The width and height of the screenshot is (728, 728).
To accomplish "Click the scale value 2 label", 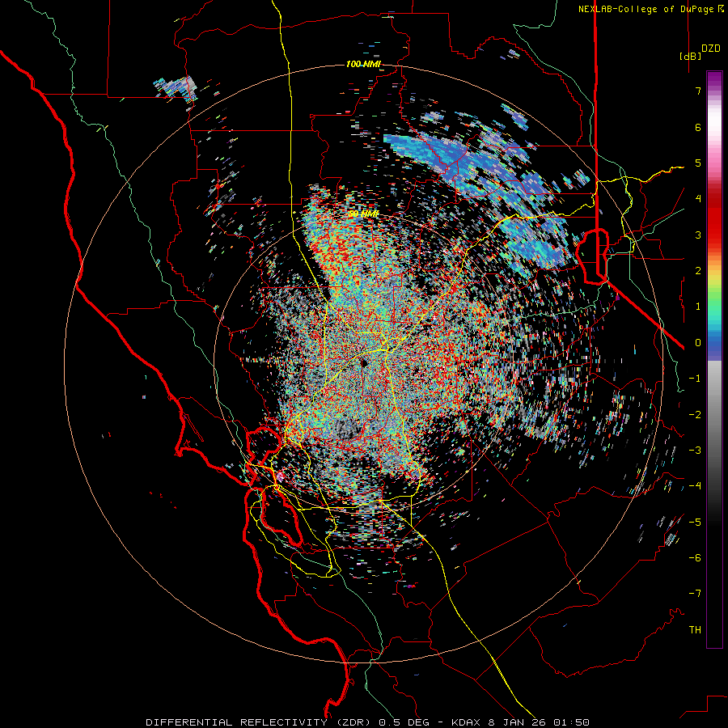I will pyautogui.click(x=698, y=271).
